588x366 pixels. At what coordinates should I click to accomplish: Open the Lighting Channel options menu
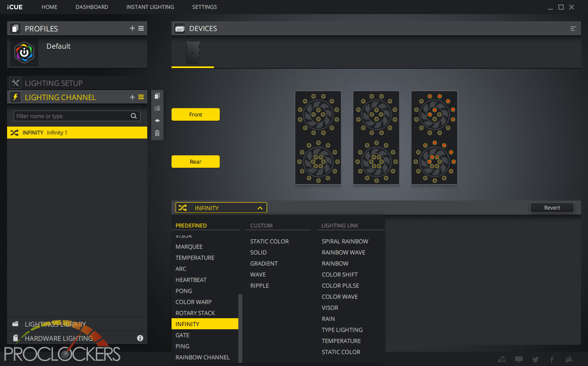(x=141, y=97)
